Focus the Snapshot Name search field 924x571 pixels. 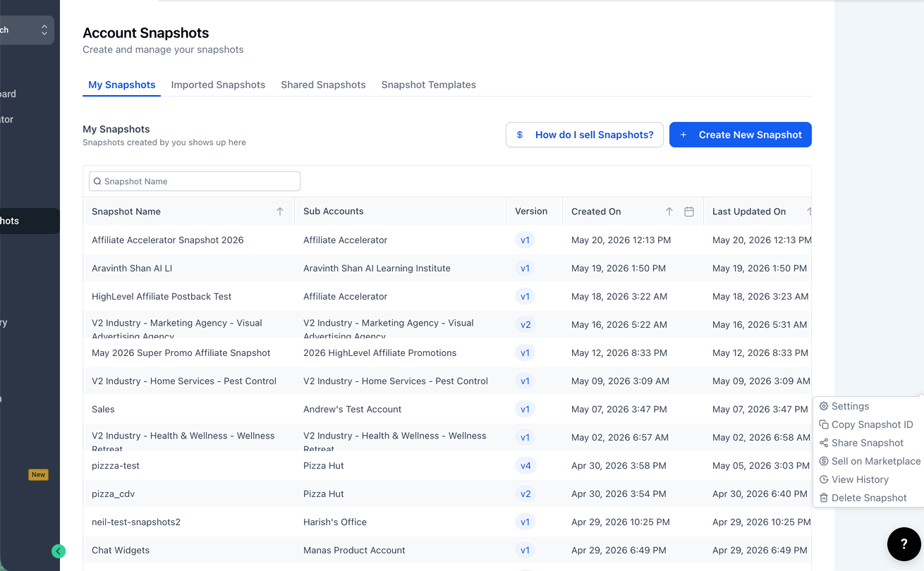pyautogui.click(x=195, y=181)
